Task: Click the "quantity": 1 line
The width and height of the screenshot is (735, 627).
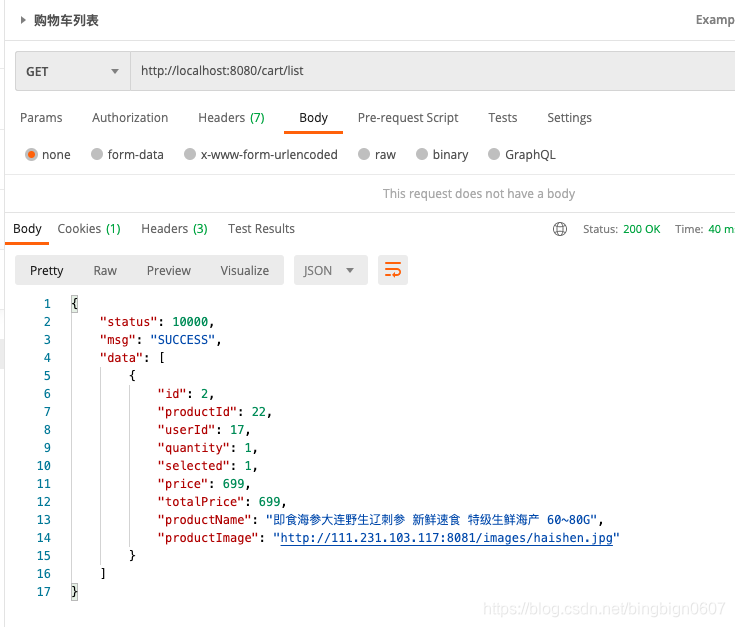Action: click(x=207, y=448)
